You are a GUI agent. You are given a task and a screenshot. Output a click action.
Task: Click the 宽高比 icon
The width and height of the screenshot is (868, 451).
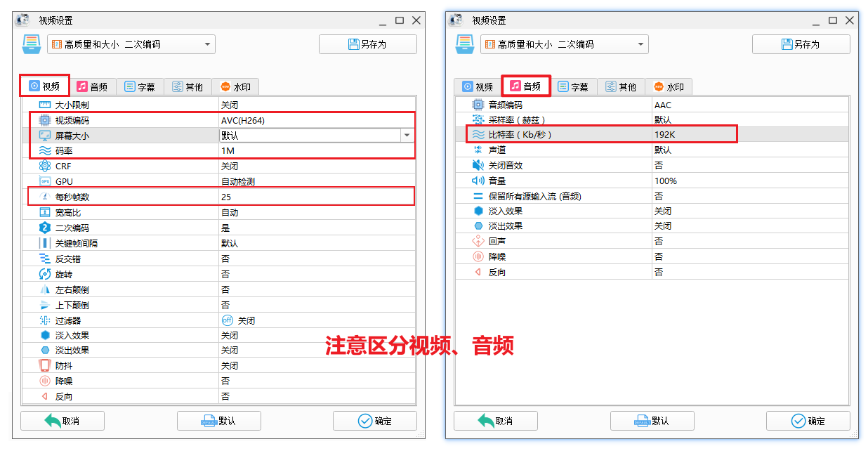coord(45,212)
